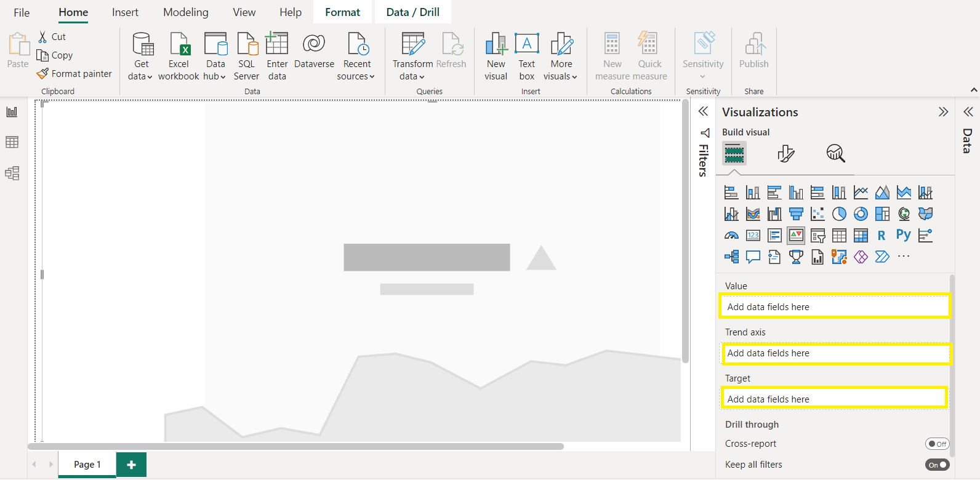Select the trophy-shaped Metrics visual
The image size is (980, 480).
click(x=796, y=257)
